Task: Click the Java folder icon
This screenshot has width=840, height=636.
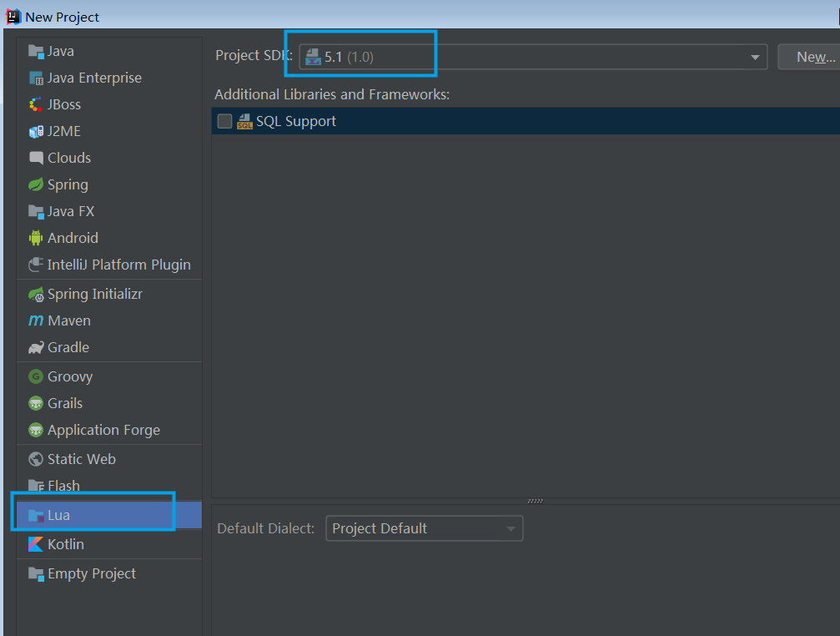Action: coord(36,52)
